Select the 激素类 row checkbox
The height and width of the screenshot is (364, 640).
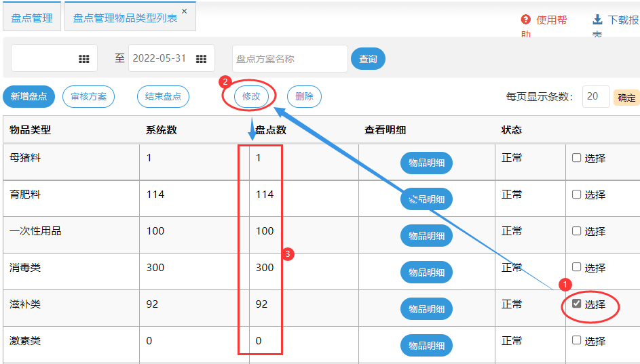[577, 340]
